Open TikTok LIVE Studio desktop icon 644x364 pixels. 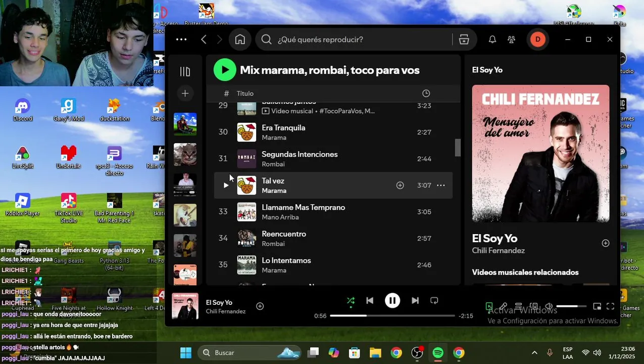[x=68, y=208]
